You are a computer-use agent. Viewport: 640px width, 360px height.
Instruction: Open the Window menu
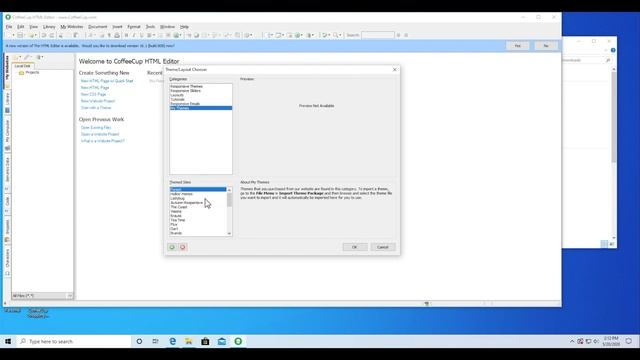(167, 27)
